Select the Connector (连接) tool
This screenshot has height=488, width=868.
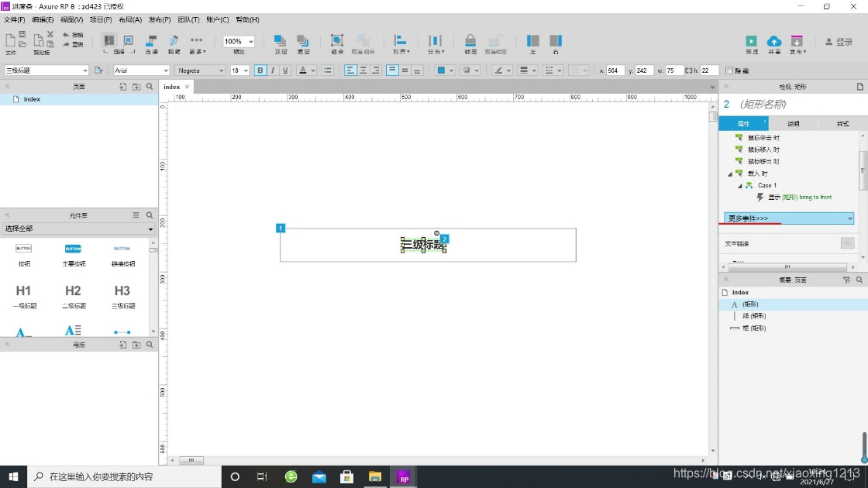(151, 41)
